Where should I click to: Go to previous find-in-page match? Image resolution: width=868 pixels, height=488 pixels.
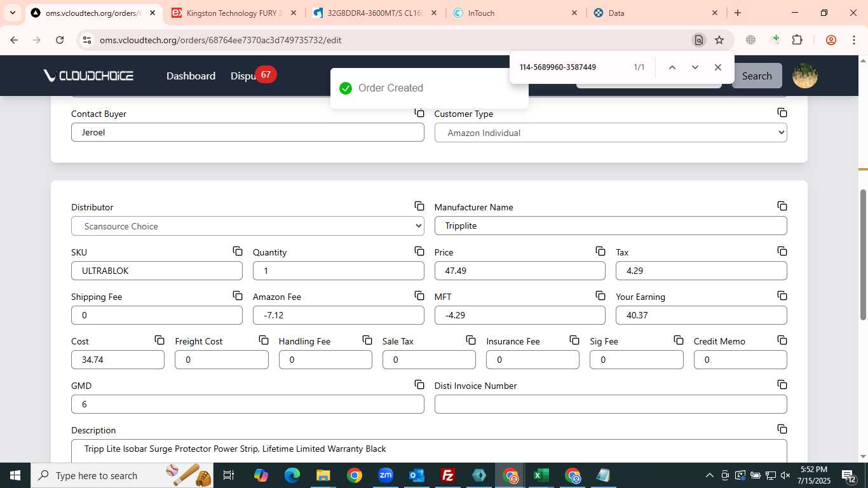(x=672, y=67)
